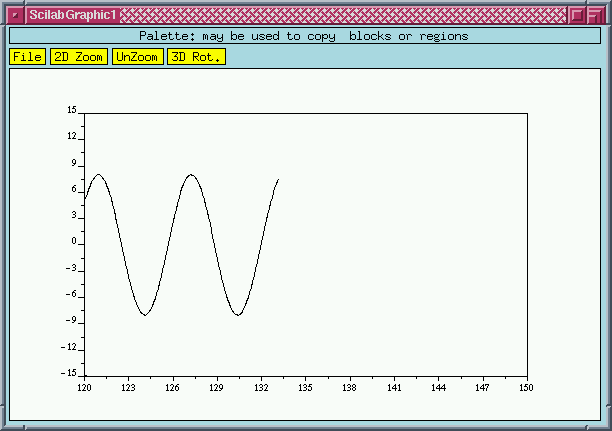This screenshot has width=612, height=431.
Task: Click the x-axis label 120
Action: [84, 387]
